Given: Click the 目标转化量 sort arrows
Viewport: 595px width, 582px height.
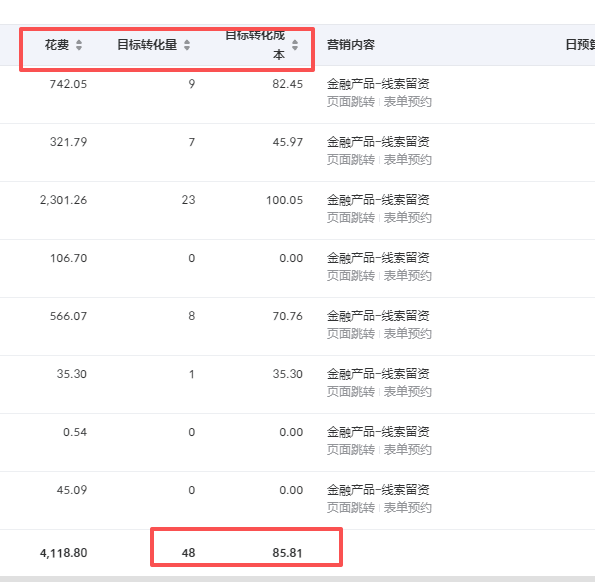Looking at the screenshot, I should [187, 45].
